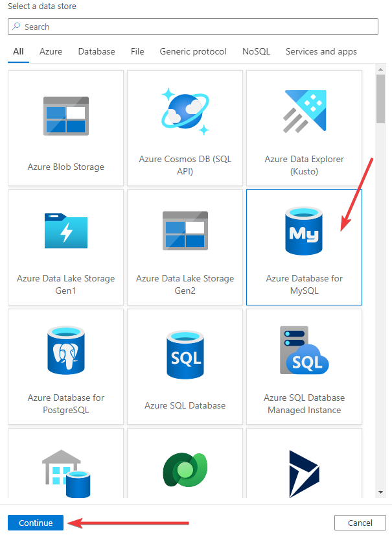Open the Services and apps tab
This screenshot has width=392, height=535.
321,51
